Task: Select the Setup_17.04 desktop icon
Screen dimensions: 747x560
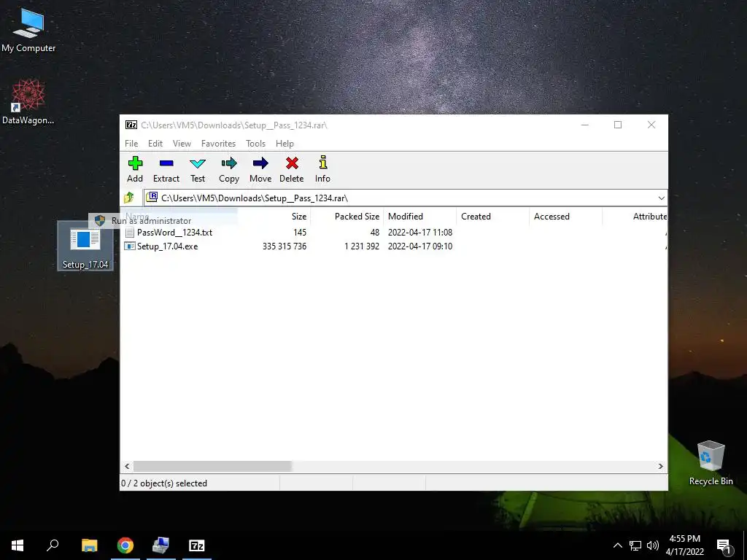Action: pyautogui.click(x=85, y=246)
